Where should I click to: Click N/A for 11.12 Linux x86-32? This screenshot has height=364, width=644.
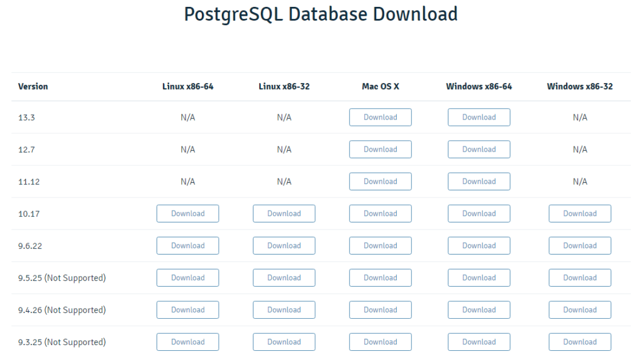pos(284,182)
